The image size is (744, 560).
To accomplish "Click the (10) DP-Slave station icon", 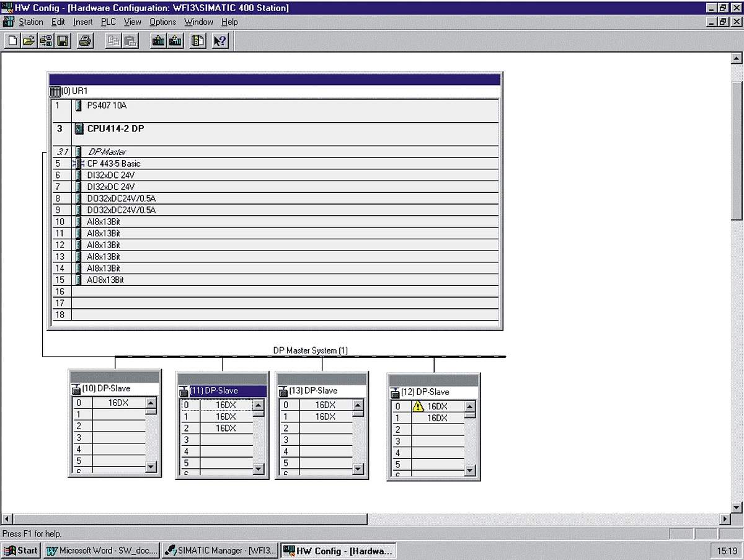I will pyautogui.click(x=76, y=389).
